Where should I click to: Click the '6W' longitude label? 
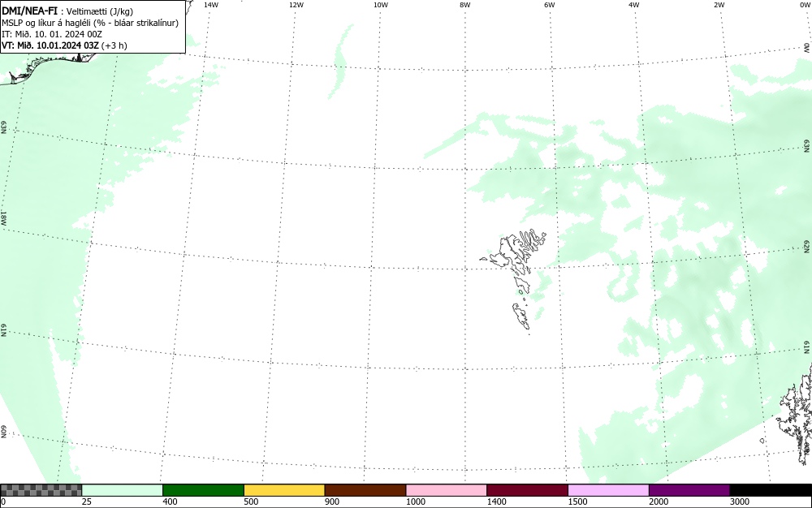pyautogui.click(x=550, y=5)
